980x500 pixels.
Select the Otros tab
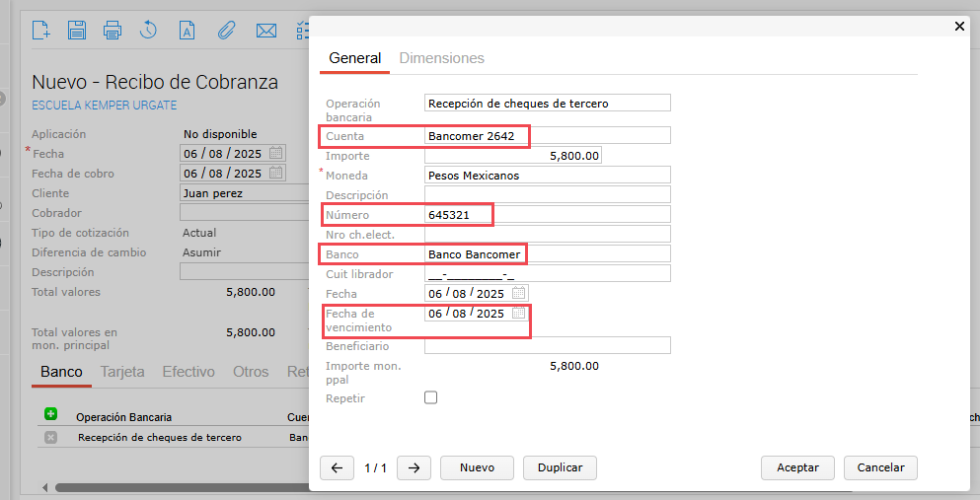[x=251, y=372]
